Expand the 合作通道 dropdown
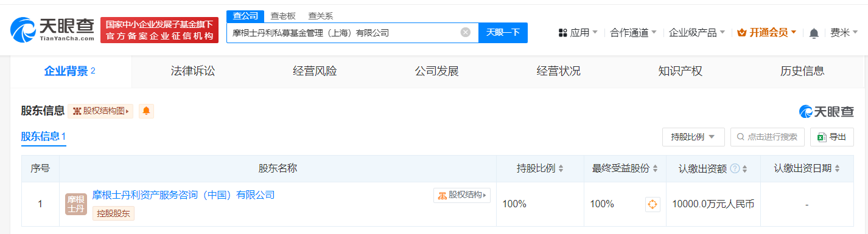 633,32
